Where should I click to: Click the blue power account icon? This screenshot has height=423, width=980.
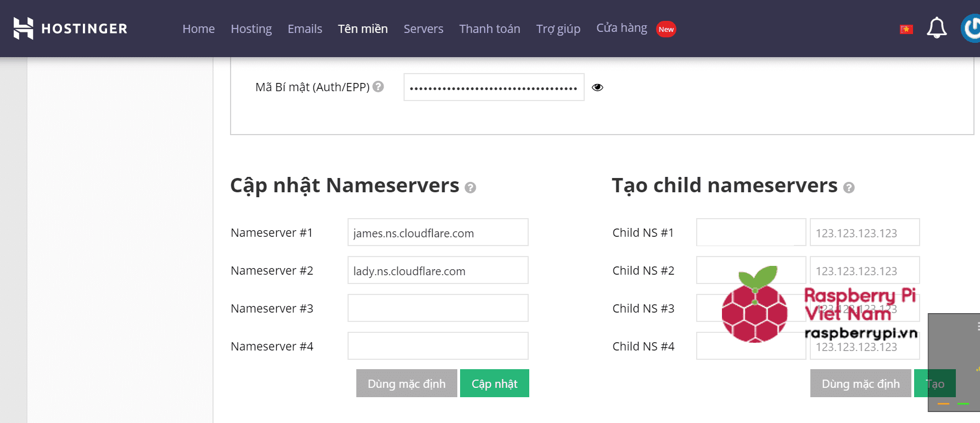(x=971, y=29)
